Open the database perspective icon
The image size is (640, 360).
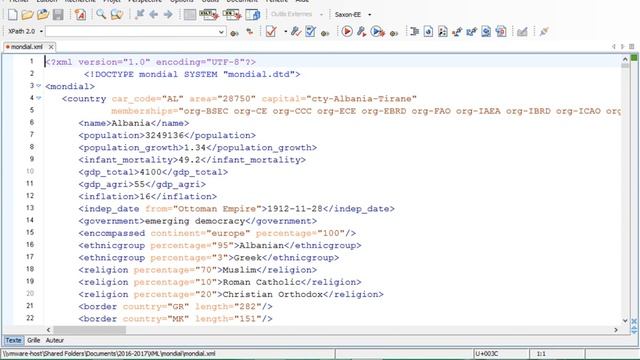pos(253,15)
